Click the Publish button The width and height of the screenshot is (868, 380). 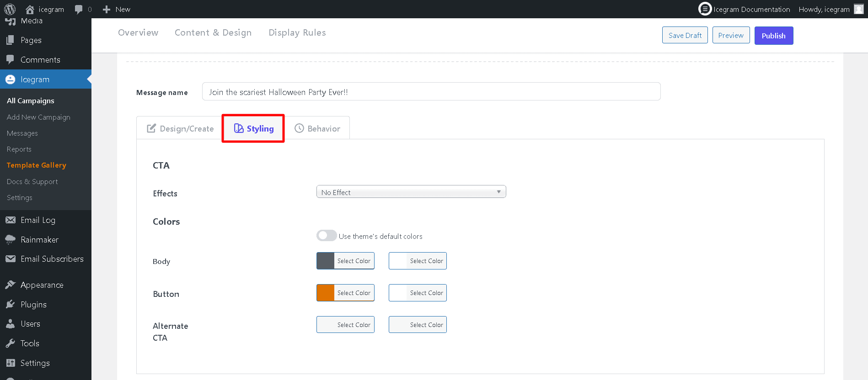774,36
